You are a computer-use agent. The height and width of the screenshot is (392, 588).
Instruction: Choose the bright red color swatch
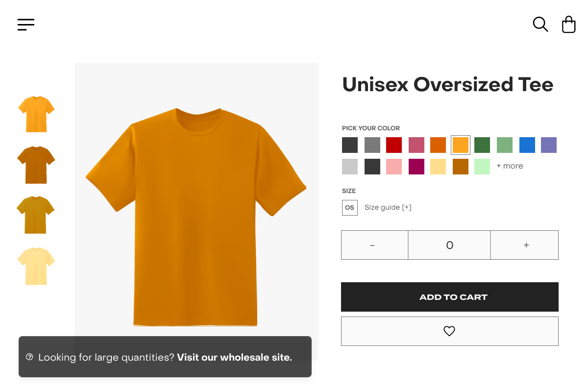coord(394,145)
